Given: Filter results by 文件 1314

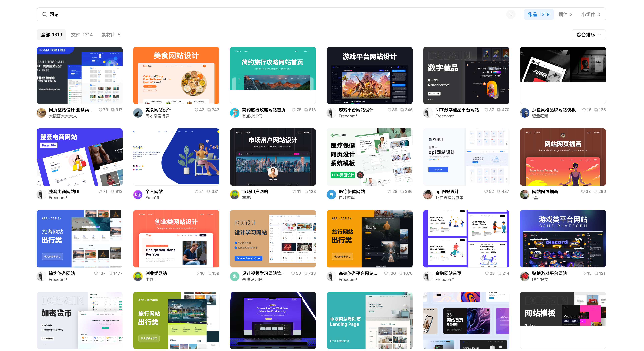Looking at the screenshot, I should coord(82,35).
